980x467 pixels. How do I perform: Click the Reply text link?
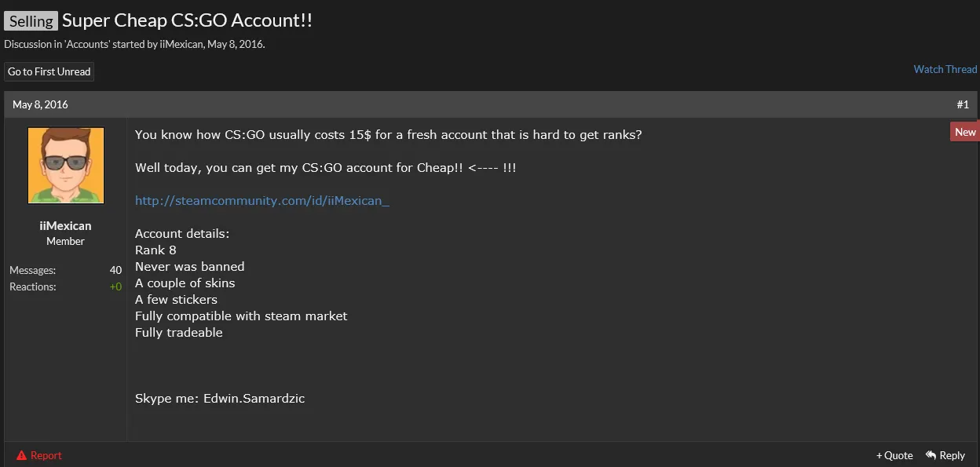953,455
